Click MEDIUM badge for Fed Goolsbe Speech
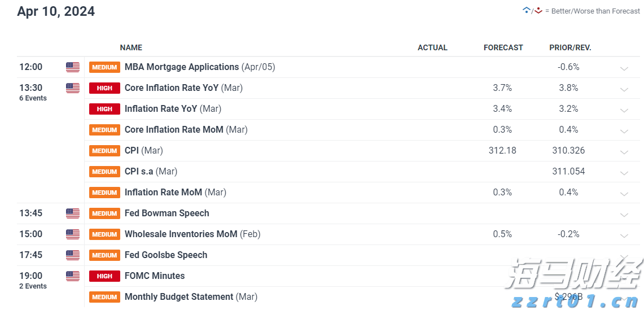Image resolution: width=644 pixels, height=310 pixels. (104, 255)
